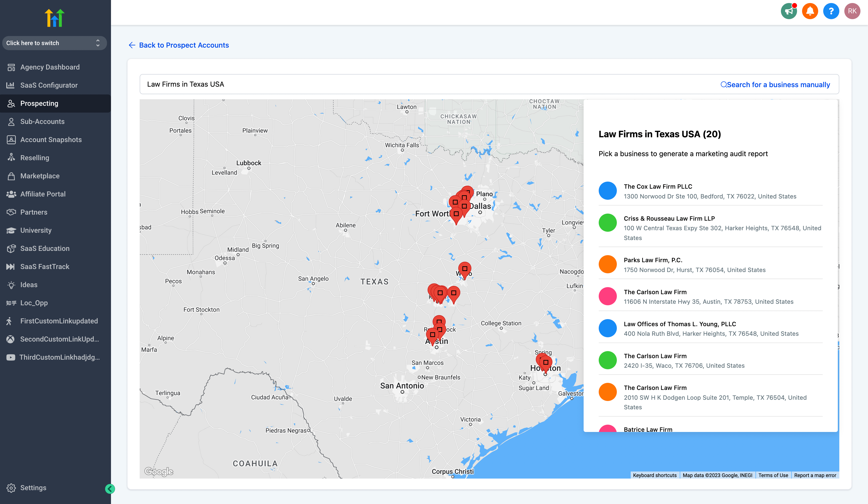868x504 pixels.
Task: Click Keyboard shortcuts on the map
Action: click(x=654, y=475)
